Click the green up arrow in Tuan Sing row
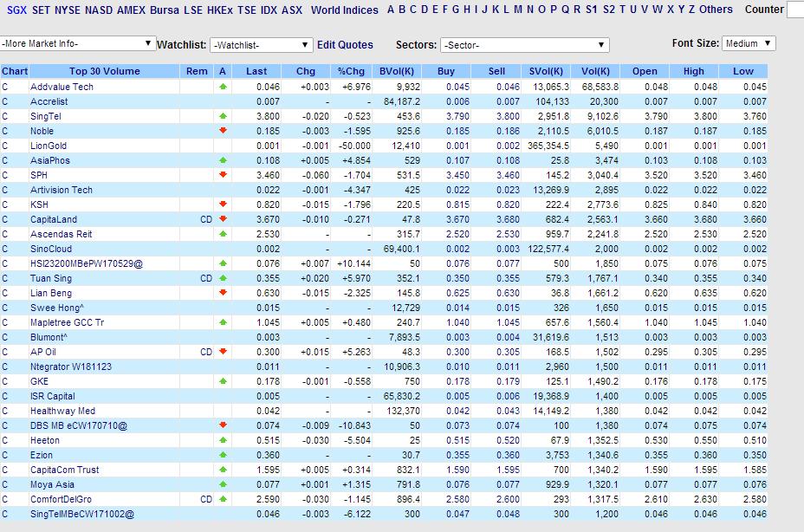This screenshot has width=804, height=532. pyautogui.click(x=223, y=278)
